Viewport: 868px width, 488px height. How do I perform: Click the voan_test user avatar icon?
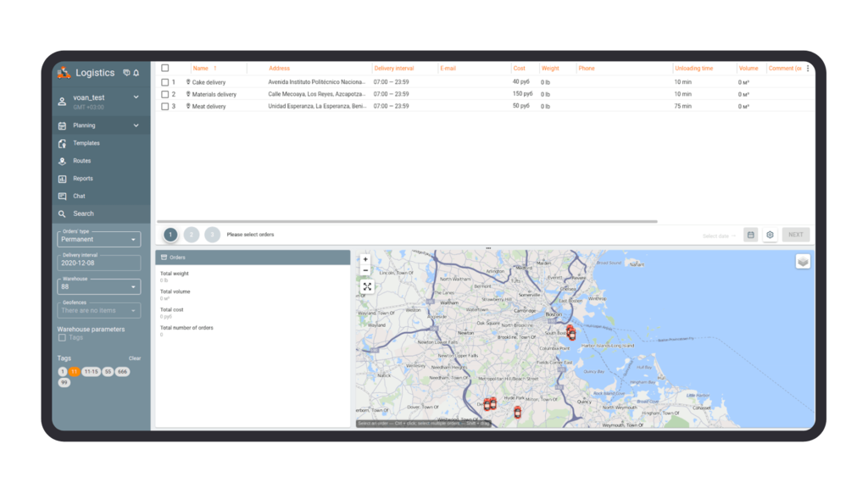(62, 102)
